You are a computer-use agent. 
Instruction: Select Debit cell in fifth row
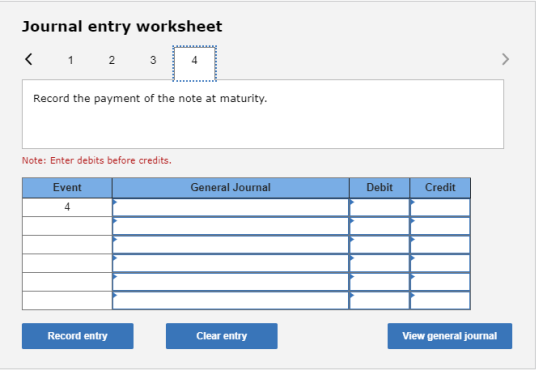click(379, 282)
